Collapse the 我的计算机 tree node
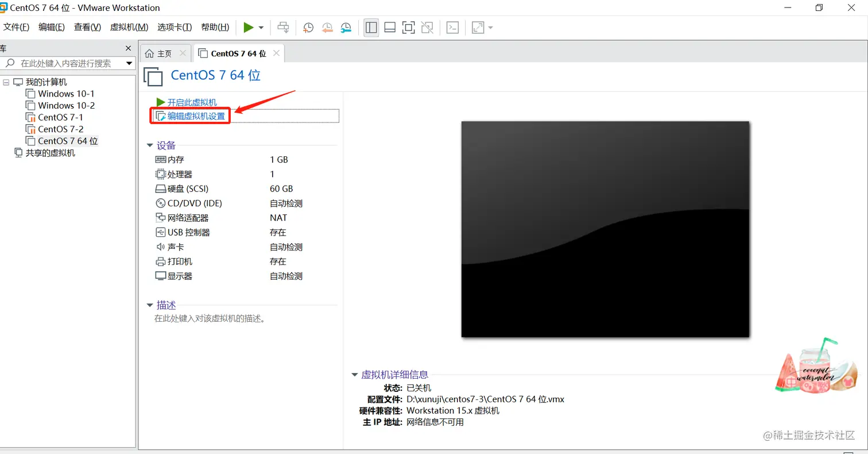 pyautogui.click(x=6, y=82)
